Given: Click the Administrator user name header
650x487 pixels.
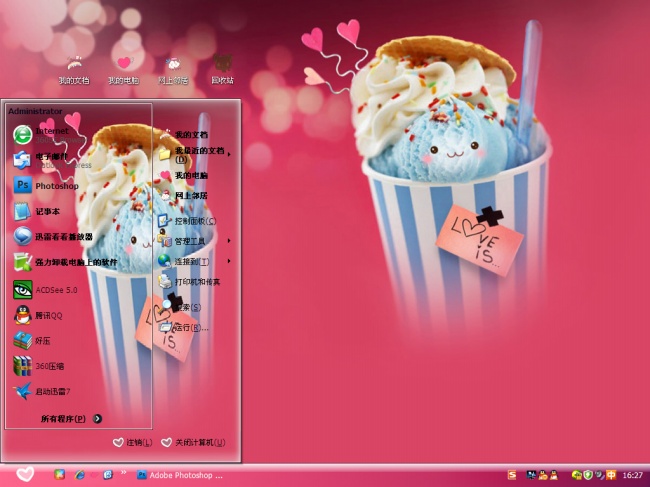Looking at the screenshot, I should tap(35, 111).
